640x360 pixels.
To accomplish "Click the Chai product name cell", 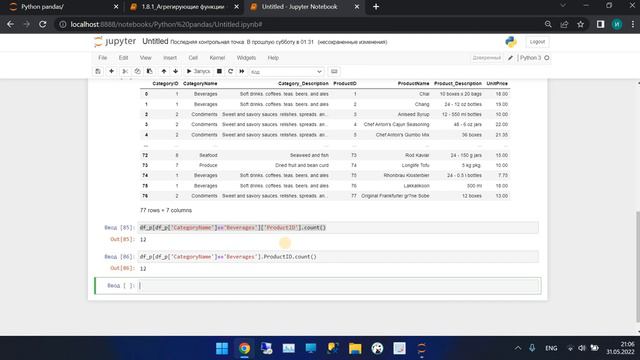I will point(424,94).
